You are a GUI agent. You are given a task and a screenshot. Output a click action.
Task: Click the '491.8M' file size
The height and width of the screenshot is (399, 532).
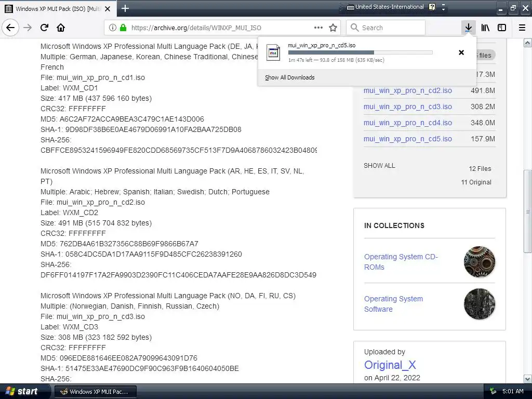pos(483,90)
